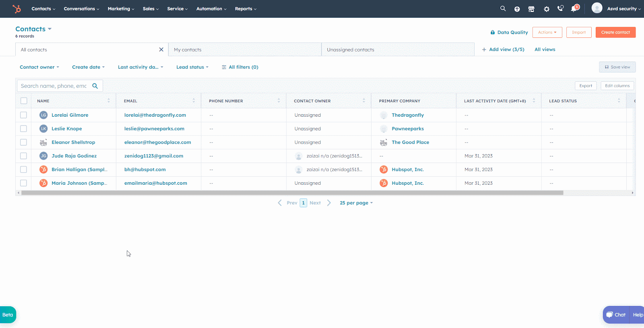
Task: Check the Brian Halligan row checkbox
Action: pos(24,169)
